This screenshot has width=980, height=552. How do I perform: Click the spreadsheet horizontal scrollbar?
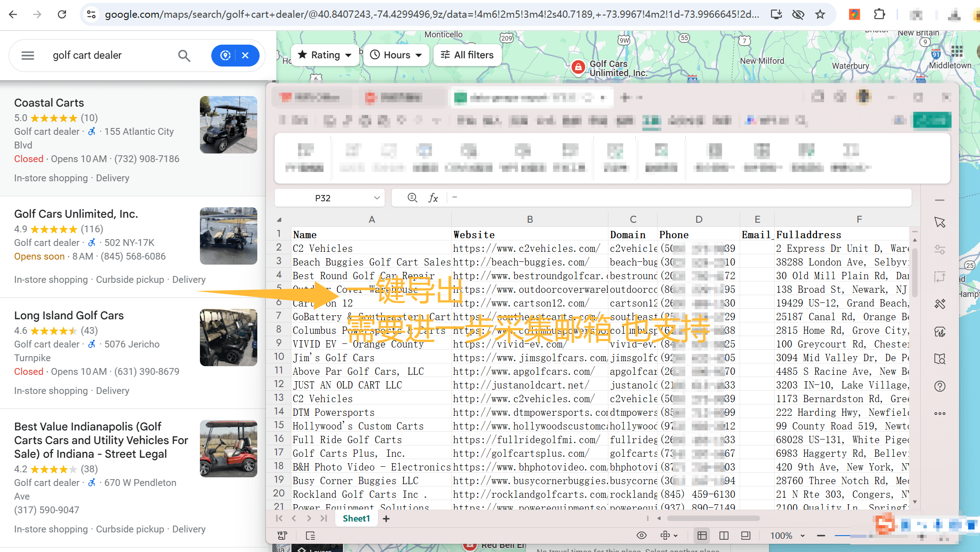[x=713, y=518]
